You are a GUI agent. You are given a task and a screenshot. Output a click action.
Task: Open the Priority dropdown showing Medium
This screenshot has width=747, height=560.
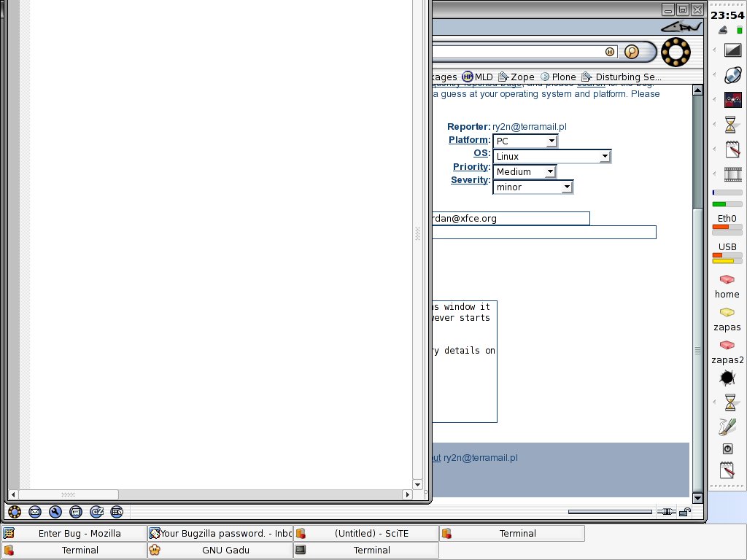coord(524,171)
